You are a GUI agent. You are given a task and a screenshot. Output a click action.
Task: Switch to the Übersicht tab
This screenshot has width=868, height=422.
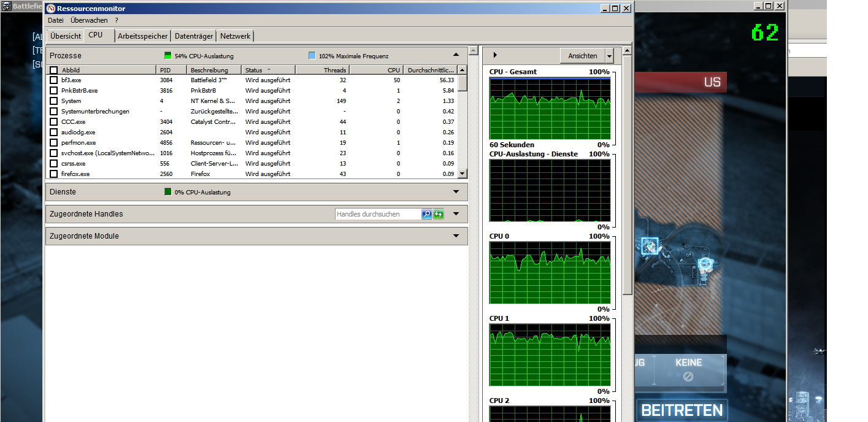[66, 36]
